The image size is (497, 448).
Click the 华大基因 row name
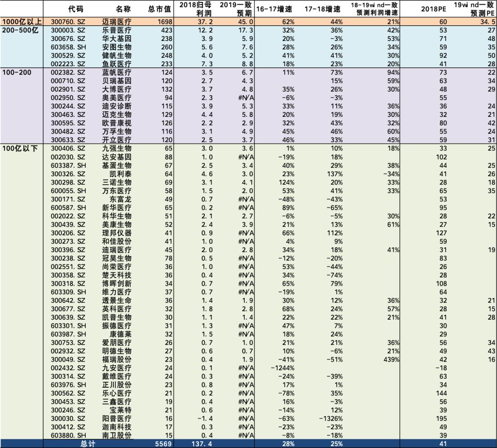point(116,39)
